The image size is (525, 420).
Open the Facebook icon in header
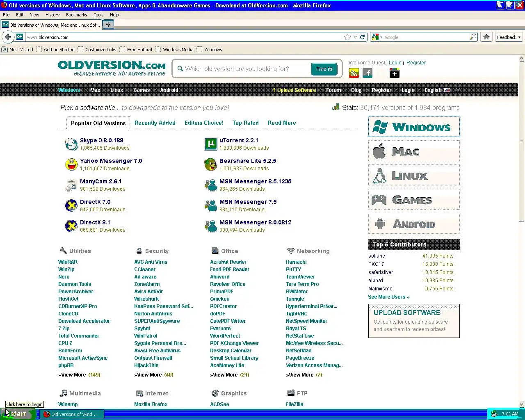(x=367, y=73)
